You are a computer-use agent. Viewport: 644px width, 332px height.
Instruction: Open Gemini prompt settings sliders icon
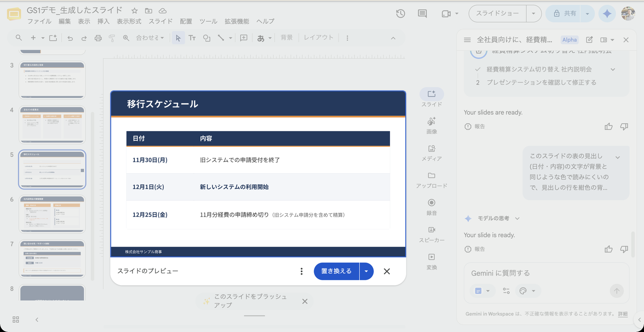click(506, 291)
